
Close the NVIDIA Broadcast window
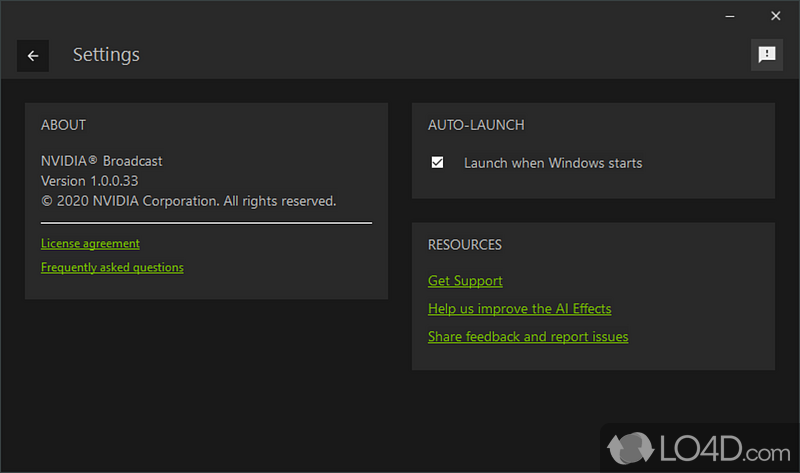click(x=775, y=16)
